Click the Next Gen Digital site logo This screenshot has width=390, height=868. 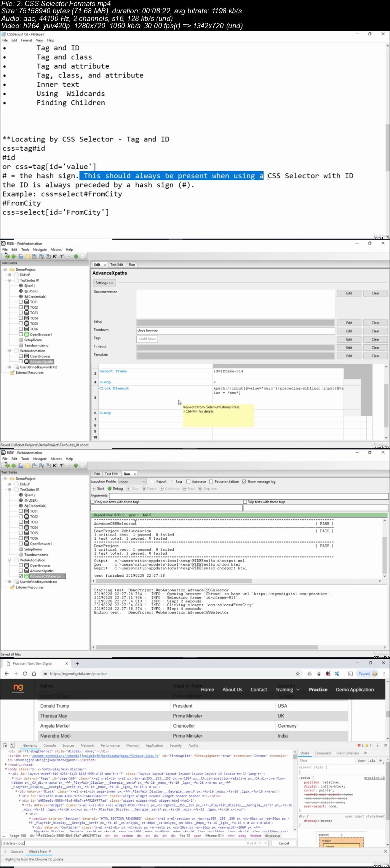coord(18,688)
